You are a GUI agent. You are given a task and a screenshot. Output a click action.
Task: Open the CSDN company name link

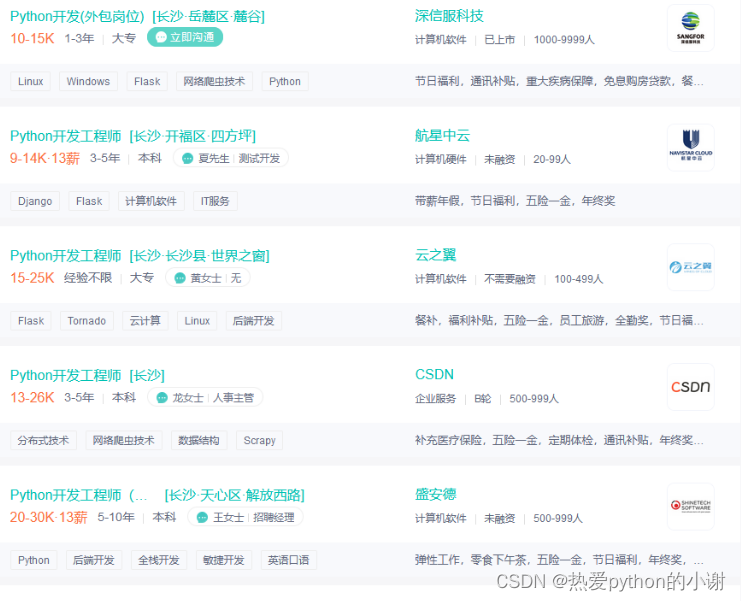tap(434, 375)
